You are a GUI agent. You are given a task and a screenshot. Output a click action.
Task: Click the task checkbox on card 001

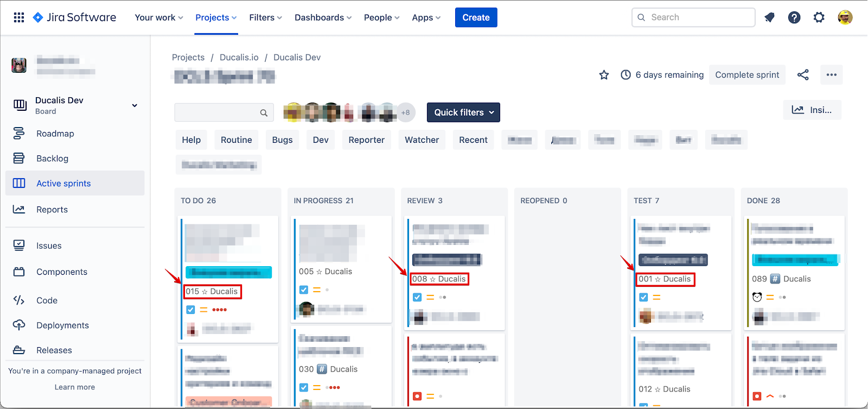pos(643,297)
